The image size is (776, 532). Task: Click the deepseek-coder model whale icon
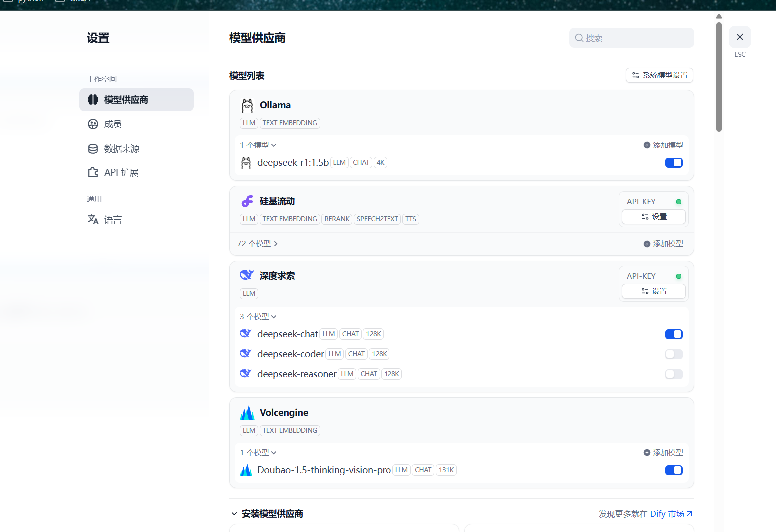(x=245, y=353)
